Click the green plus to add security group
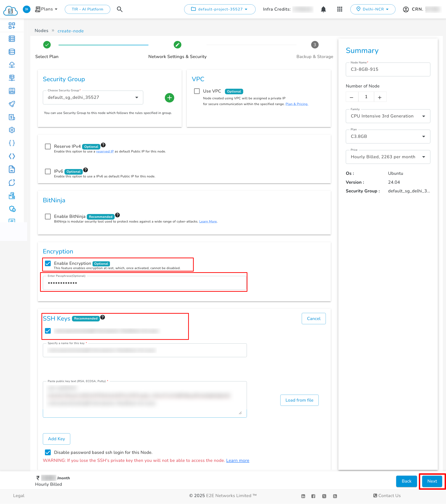446x504 pixels. pos(169,98)
